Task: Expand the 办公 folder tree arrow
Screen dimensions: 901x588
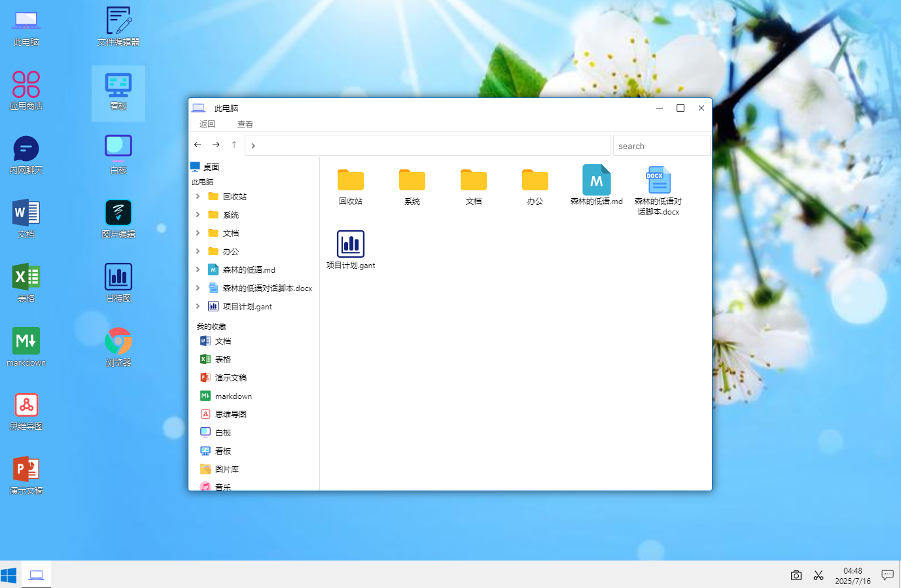Action: [x=198, y=251]
